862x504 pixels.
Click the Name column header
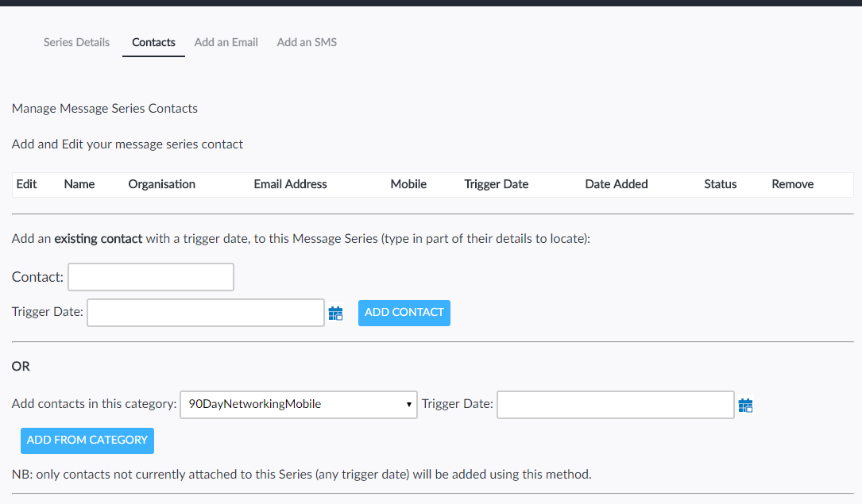click(79, 184)
